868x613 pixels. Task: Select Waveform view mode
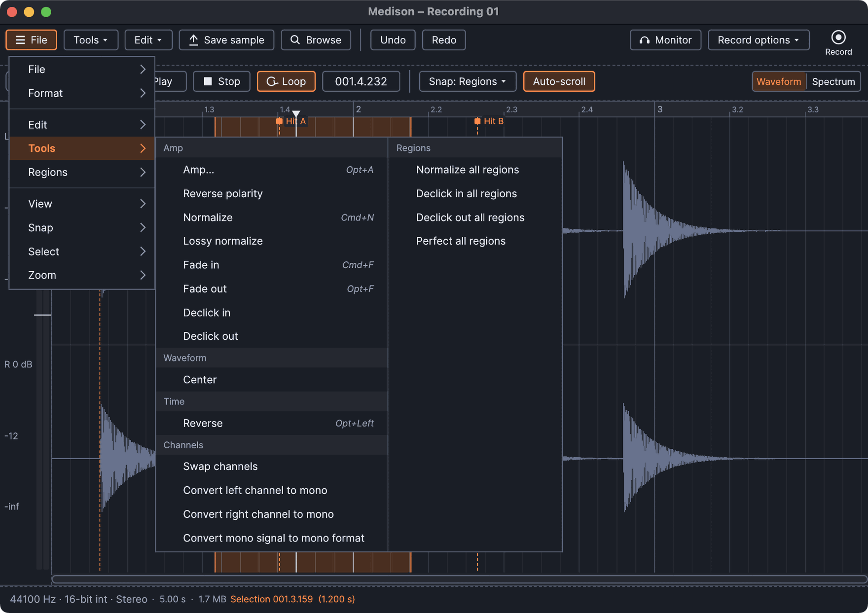click(x=779, y=81)
